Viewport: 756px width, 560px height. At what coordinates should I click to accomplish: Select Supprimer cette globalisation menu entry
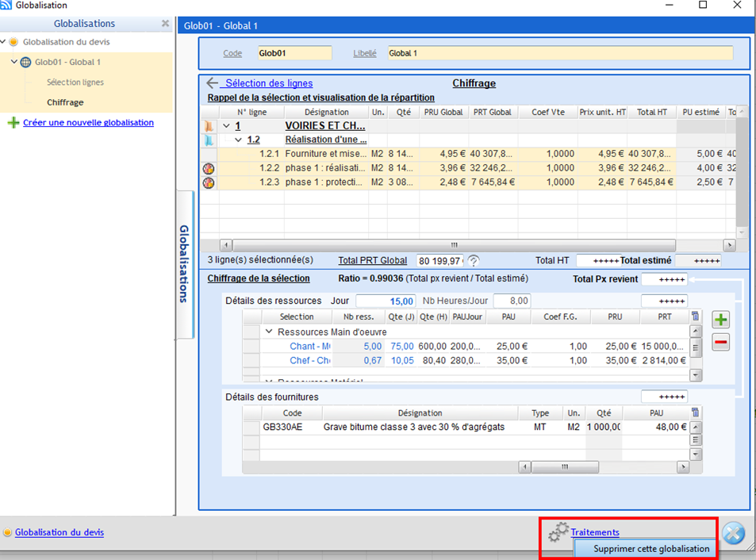pos(651,549)
